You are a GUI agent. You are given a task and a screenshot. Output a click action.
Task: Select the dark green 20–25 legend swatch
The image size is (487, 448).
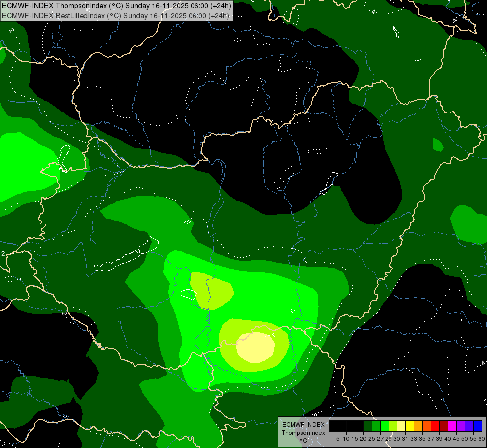pos(368,426)
